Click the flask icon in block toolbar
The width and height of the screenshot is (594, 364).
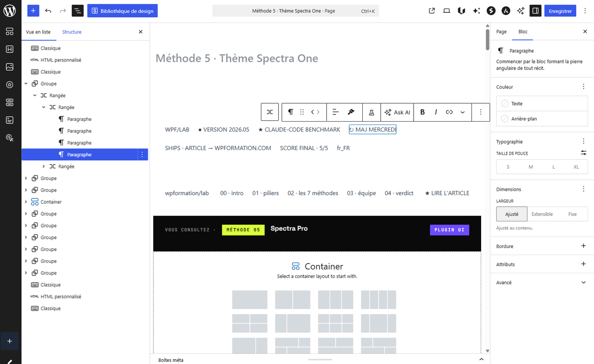click(x=372, y=112)
